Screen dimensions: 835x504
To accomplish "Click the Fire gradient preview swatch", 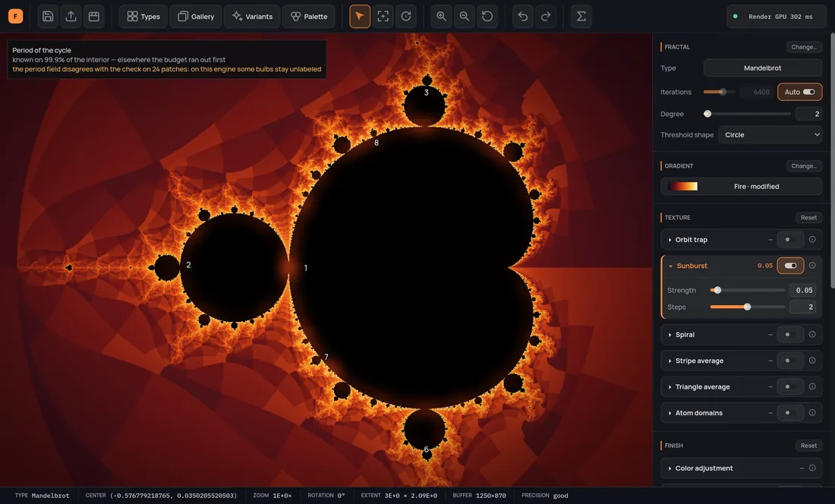I will (x=682, y=186).
